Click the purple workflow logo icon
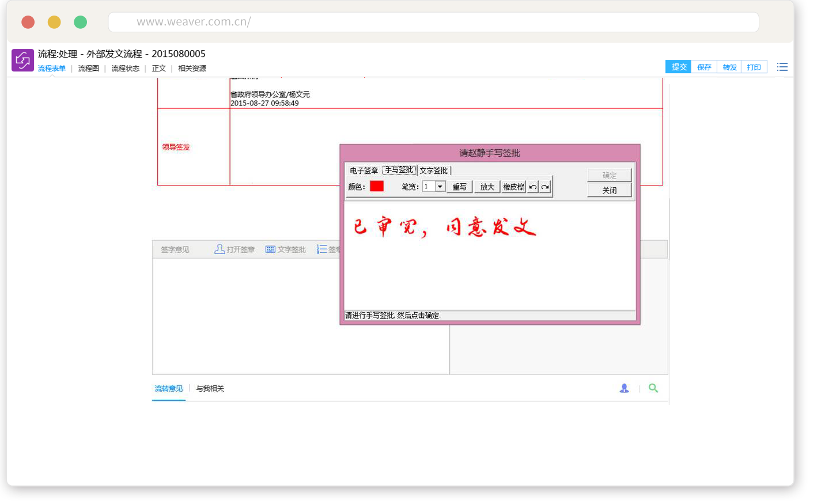Screen dimensions: 821x504 22,60
